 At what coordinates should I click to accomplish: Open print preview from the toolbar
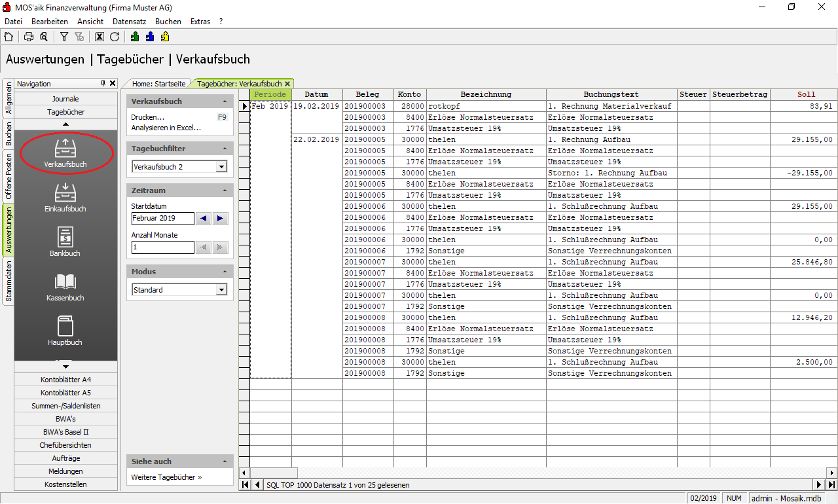(43, 37)
